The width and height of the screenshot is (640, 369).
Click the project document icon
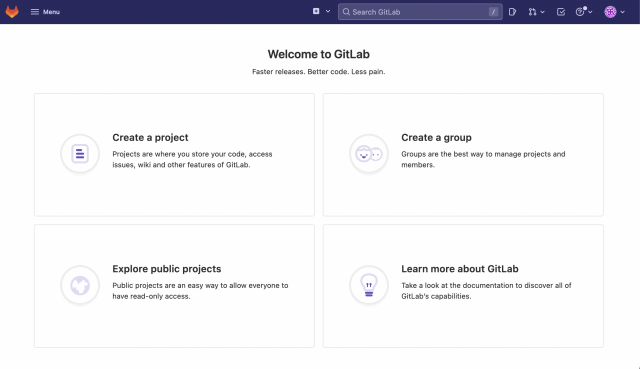click(x=80, y=153)
